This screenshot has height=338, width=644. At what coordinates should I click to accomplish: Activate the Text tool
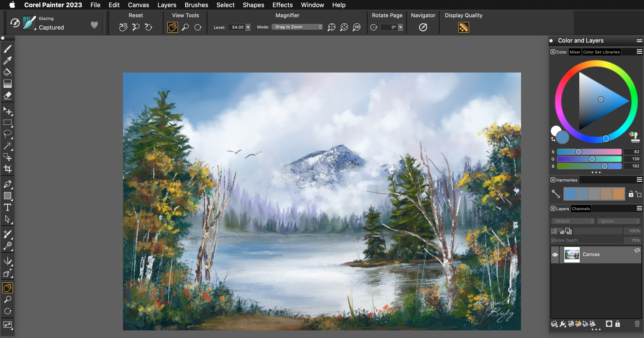(x=8, y=208)
